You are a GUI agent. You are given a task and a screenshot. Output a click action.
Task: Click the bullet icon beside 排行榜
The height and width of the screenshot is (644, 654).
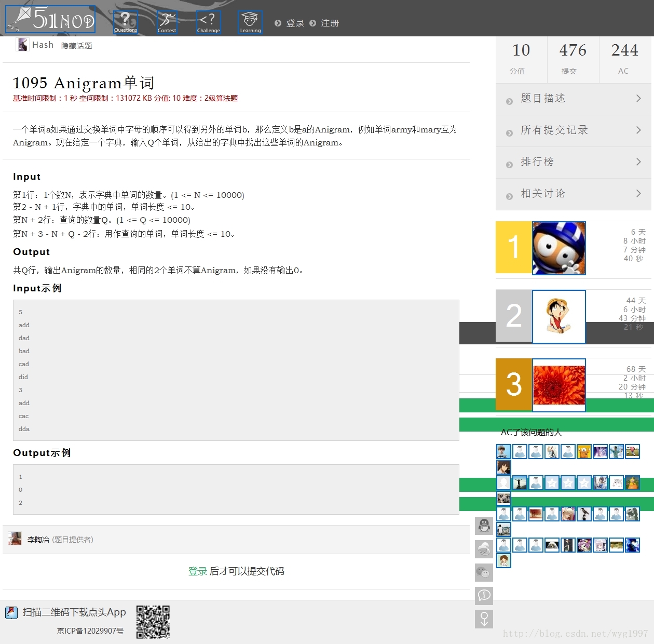click(x=509, y=165)
